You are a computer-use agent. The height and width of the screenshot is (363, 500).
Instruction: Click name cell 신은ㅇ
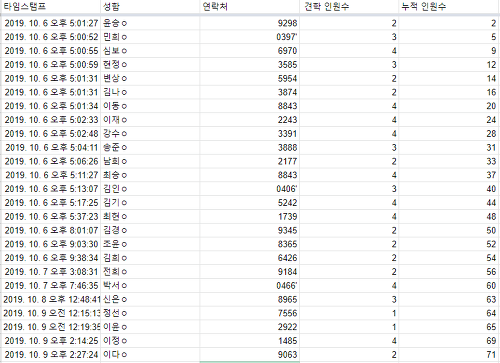coord(150,300)
